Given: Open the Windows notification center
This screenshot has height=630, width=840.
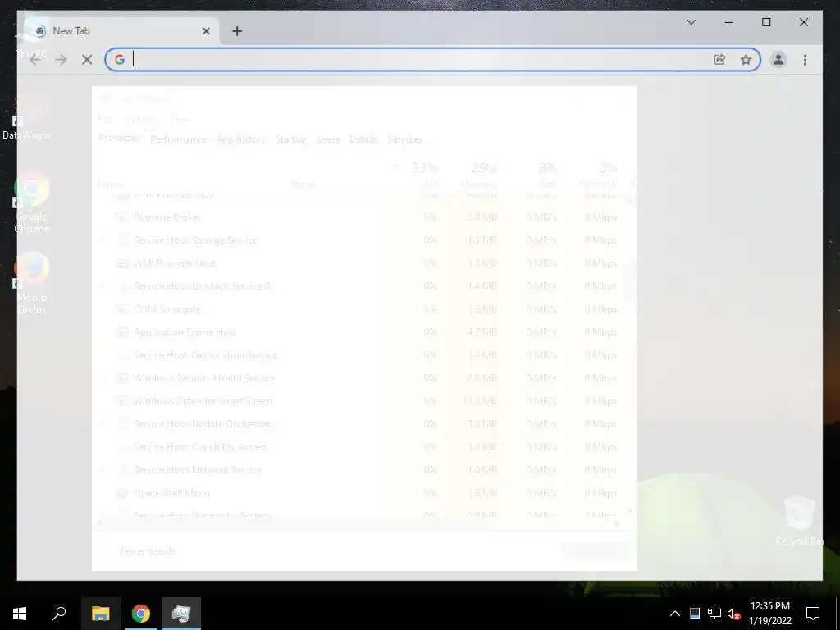Looking at the screenshot, I should (813, 614).
